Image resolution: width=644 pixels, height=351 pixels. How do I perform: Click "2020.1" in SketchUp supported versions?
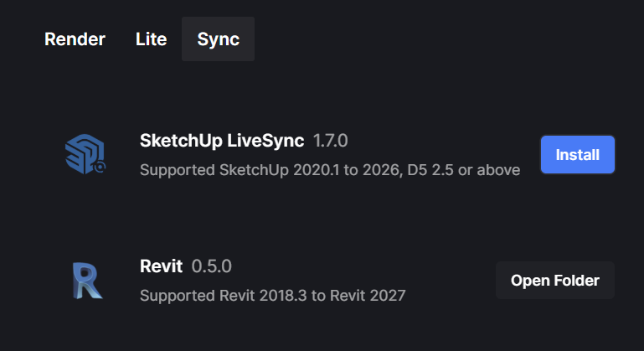pos(317,170)
